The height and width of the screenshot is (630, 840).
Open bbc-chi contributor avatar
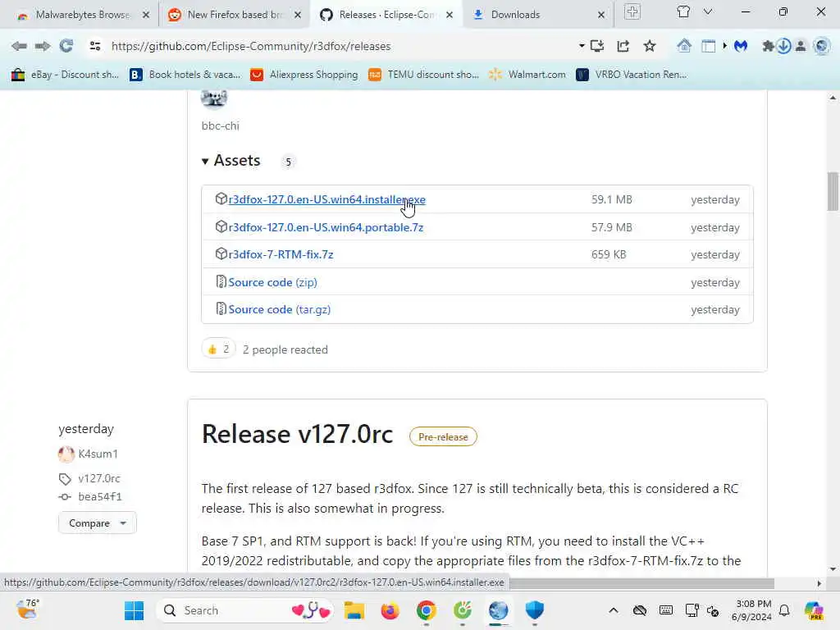(x=214, y=98)
